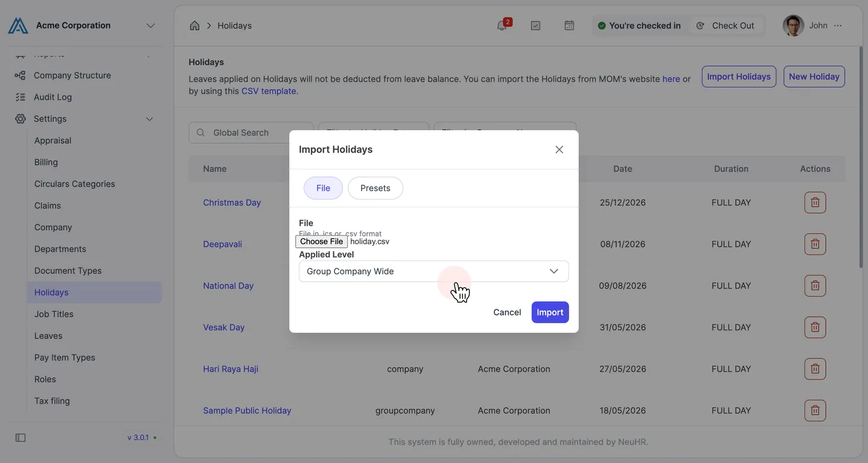Click the search magnifier icon
Image resolution: width=868 pixels, height=463 pixels.
(201, 133)
